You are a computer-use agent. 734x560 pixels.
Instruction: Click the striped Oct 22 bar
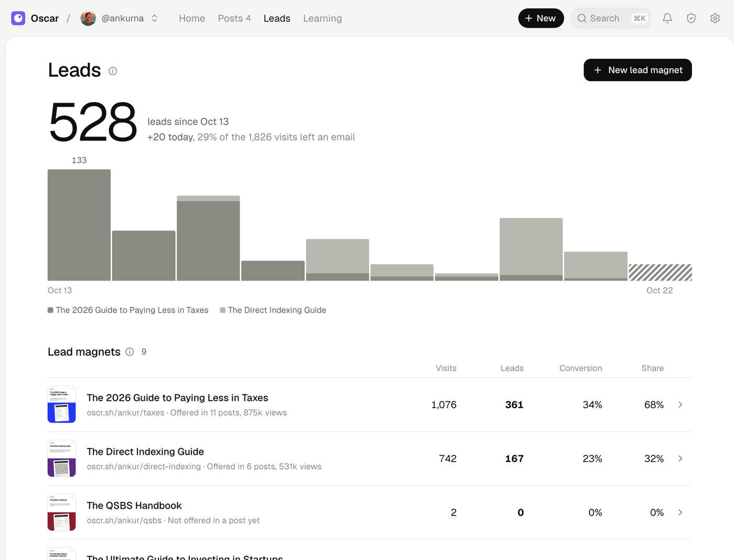point(660,272)
